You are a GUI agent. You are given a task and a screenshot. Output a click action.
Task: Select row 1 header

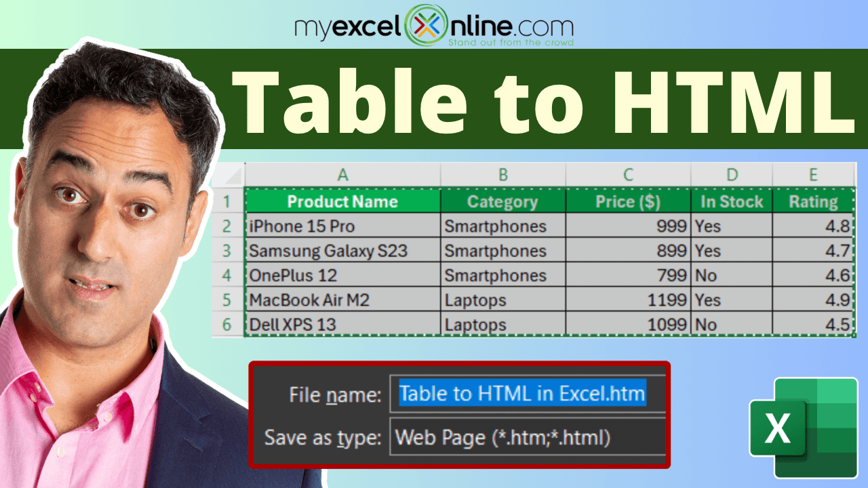pos(228,201)
